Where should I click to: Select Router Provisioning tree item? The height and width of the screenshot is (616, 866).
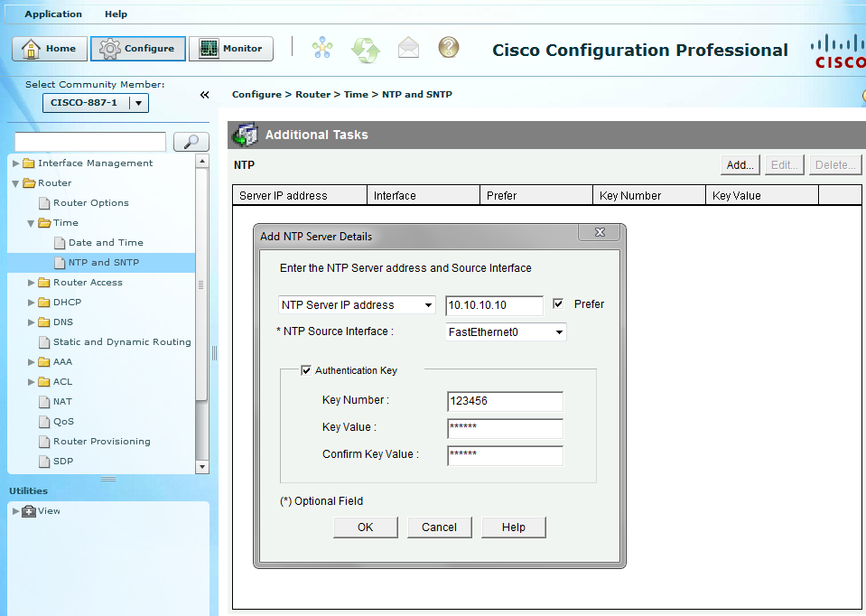(102, 442)
